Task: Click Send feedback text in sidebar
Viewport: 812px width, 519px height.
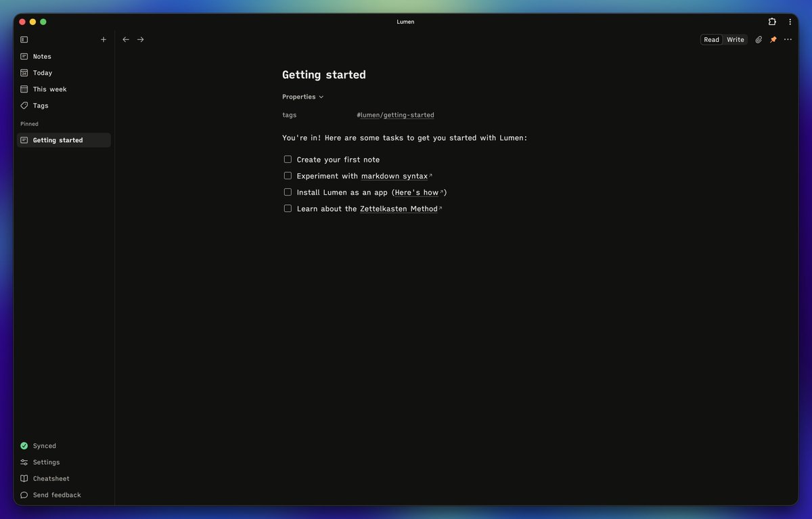Action: click(57, 495)
